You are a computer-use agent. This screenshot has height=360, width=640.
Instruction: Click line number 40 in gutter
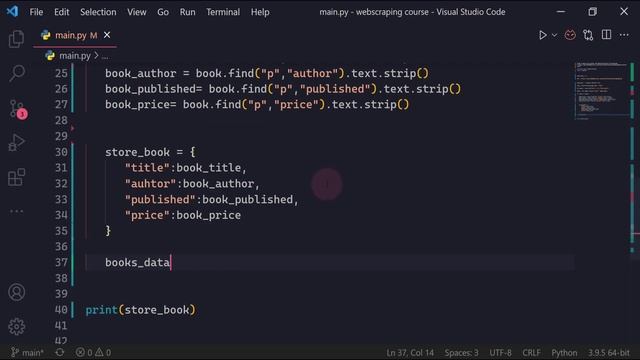point(61,310)
